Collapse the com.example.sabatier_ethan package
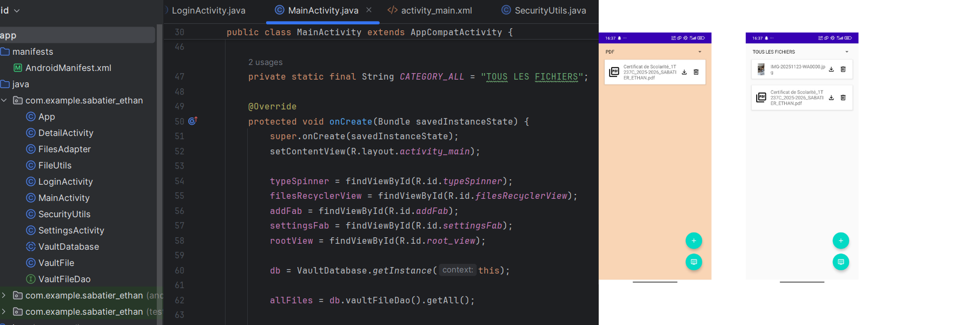Screen dimensions: 980x325 coord(4,100)
